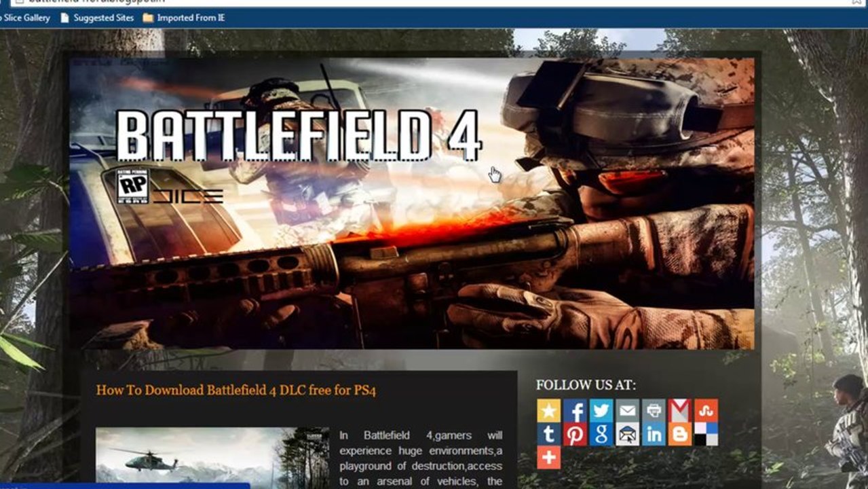Open the Gmail share icon

pyautogui.click(x=679, y=410)
